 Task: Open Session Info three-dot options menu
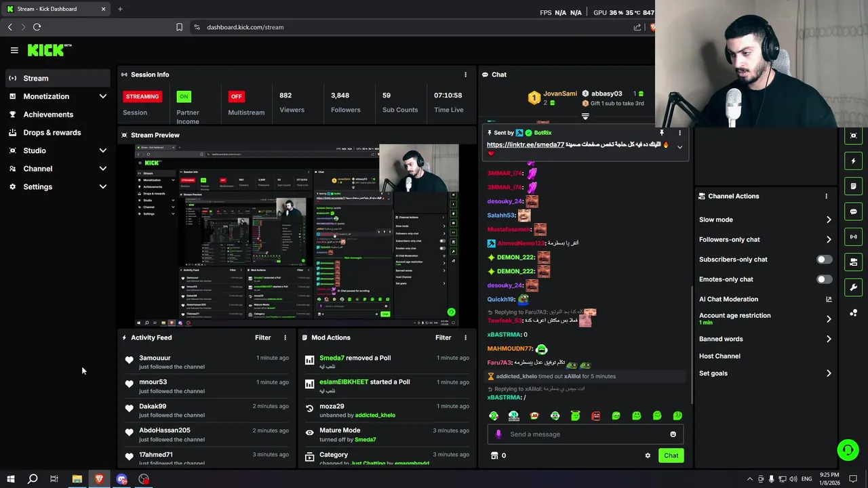click(465, 75)
